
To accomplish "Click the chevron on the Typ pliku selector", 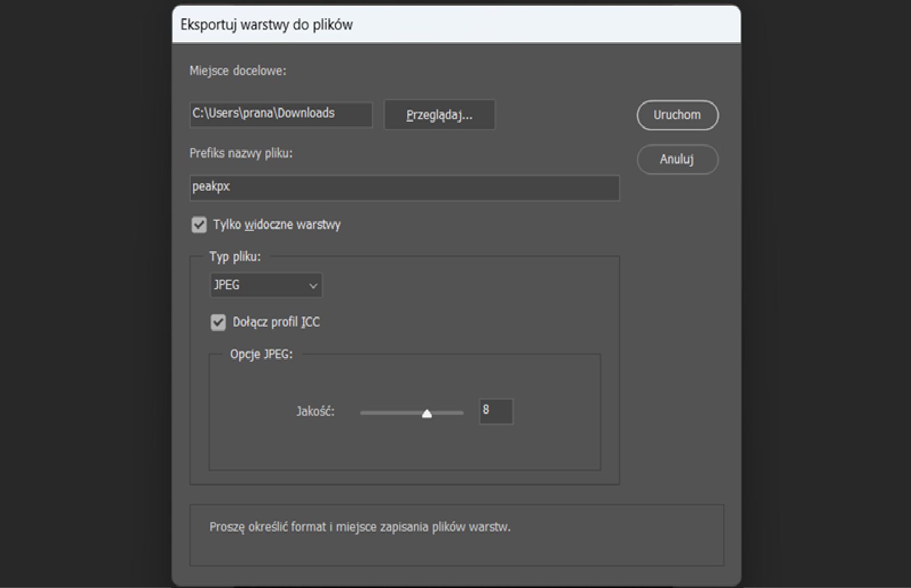I will point(313,285).
